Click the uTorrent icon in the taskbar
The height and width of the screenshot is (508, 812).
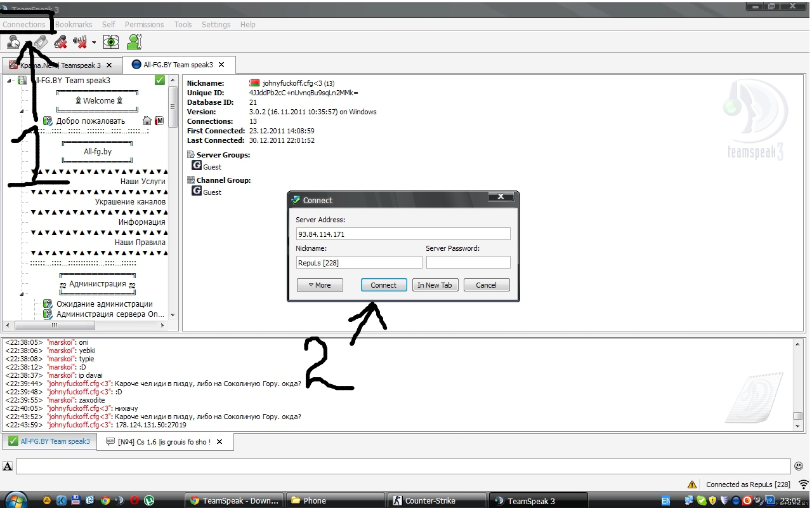[149, 500]
